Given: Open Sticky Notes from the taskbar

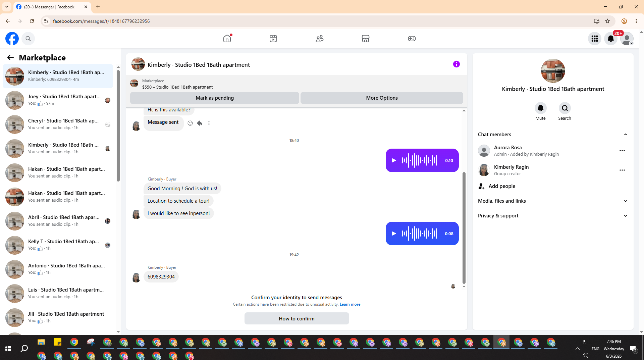Looking at the screenshot, I should [58, 342].
